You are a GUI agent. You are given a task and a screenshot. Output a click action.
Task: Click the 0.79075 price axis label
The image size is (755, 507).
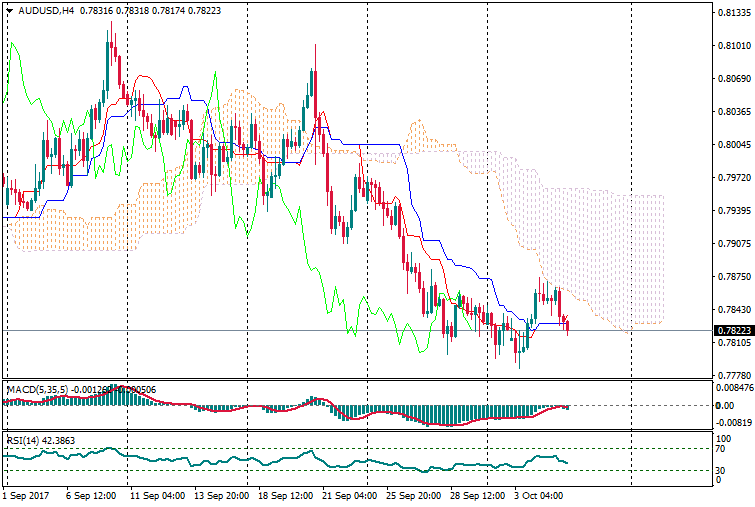pyautogui.click(x=733, y=244)
